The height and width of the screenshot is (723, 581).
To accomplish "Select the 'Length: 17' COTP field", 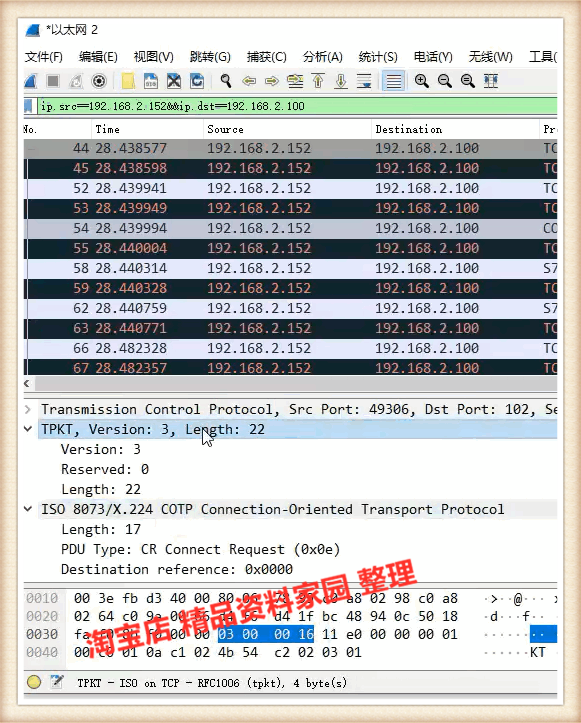I will click(101, 529).
